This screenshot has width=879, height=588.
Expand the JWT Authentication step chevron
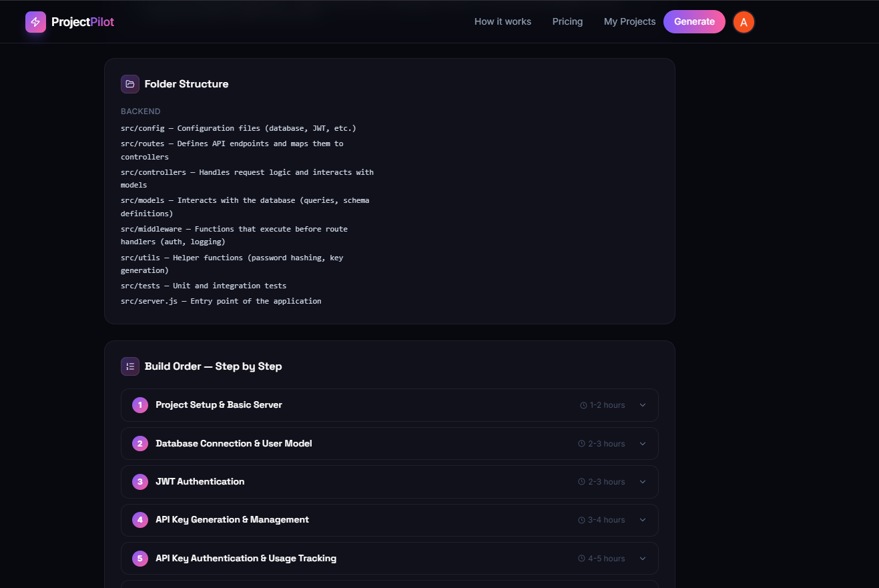coord(643,482)
